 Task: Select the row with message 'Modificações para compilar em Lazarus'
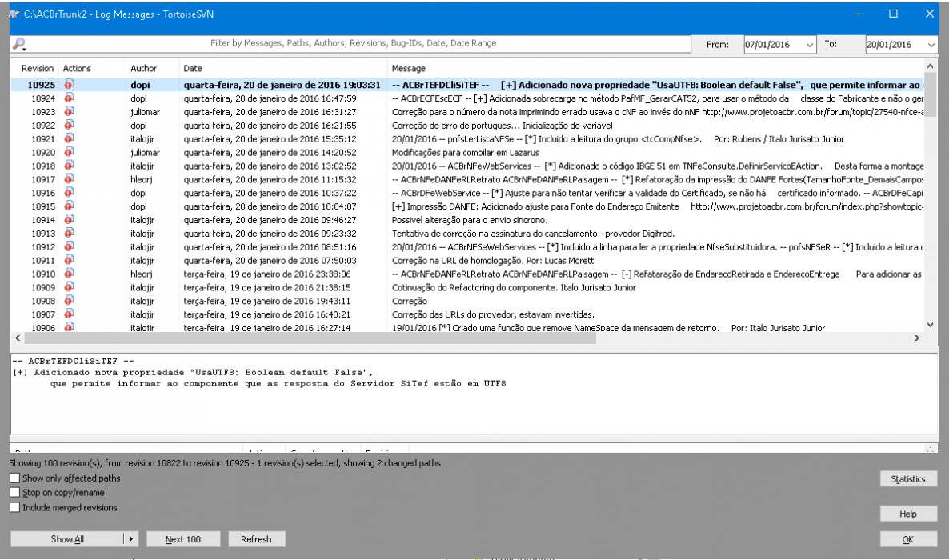[x=467, y=153]
